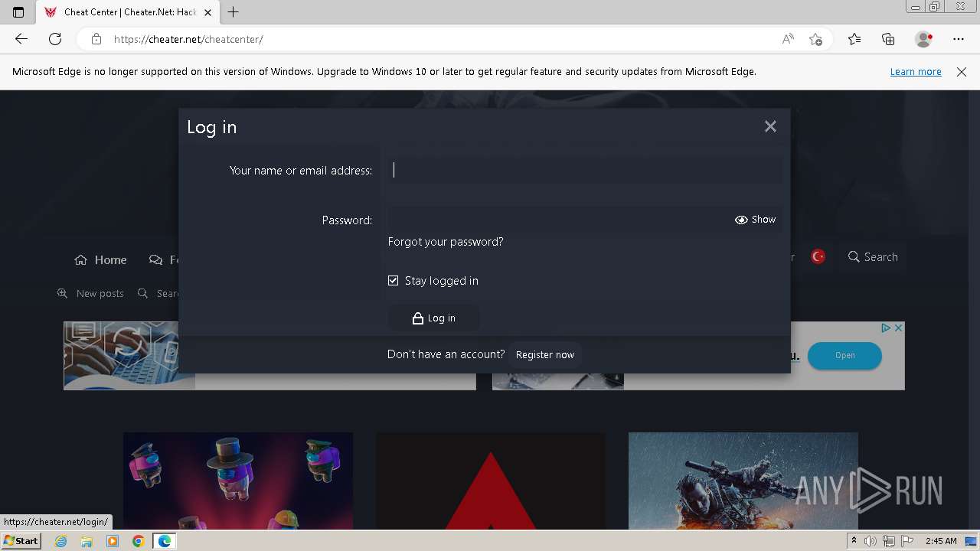Open the Among Us game thumbnail
The height and width of the screenshot is (551, 980).
tap(238, 481)
